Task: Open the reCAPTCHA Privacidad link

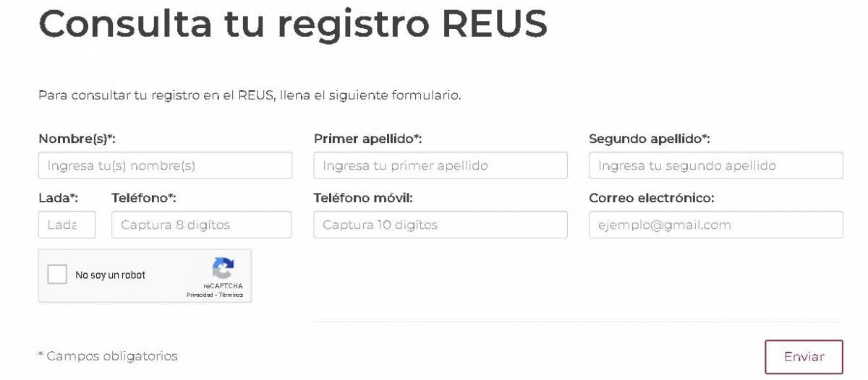Action: (200, 295)
